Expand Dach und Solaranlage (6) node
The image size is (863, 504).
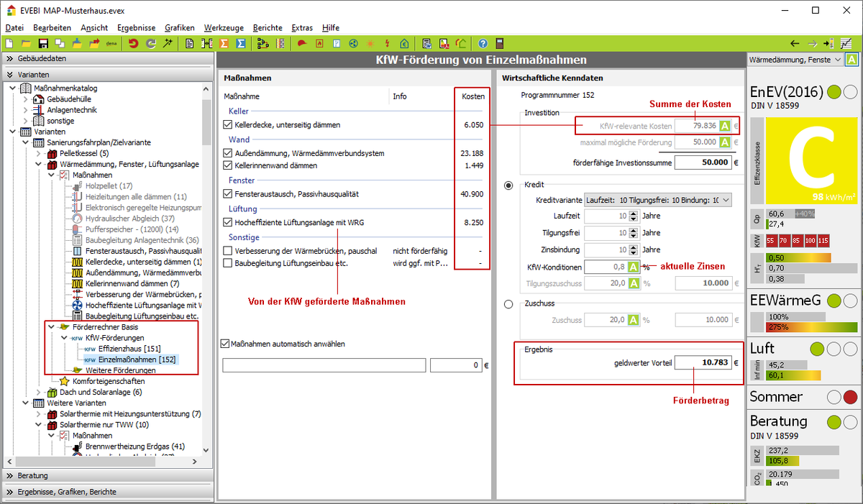click(x=39, y=393)
